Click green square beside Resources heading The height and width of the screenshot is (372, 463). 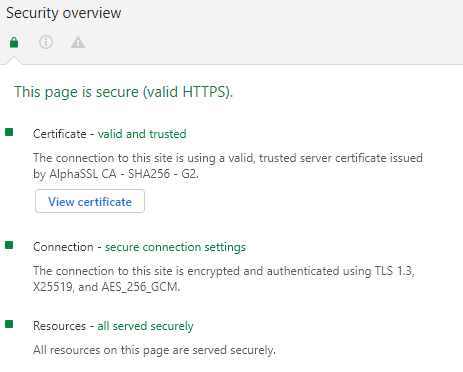tap(9, 324)
